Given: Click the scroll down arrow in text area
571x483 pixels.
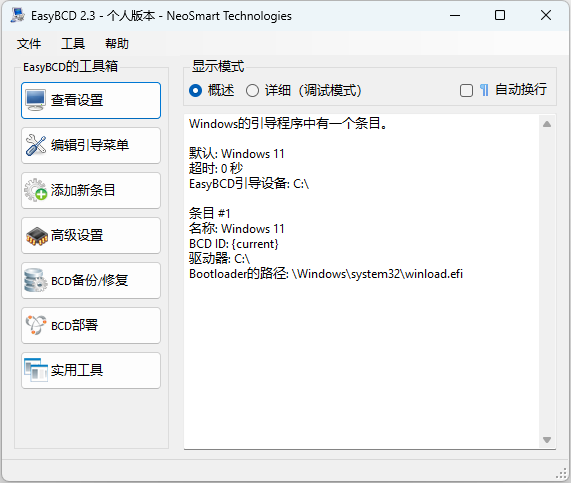Looking at the screenshot, I should pos(547,440).
